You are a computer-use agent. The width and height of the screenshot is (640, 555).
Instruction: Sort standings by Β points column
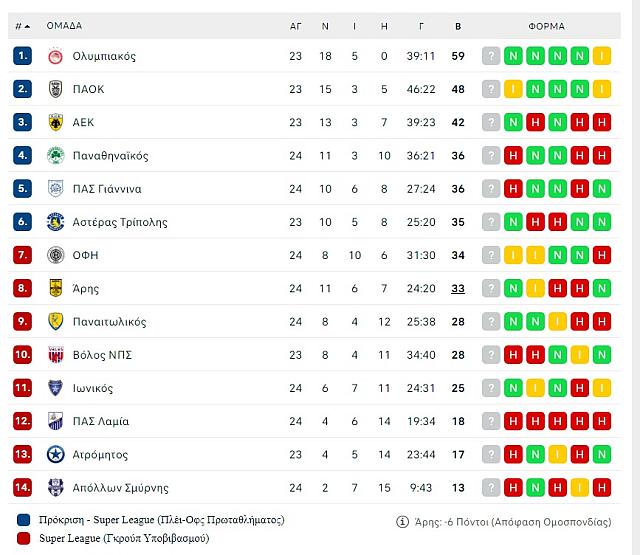458,26
